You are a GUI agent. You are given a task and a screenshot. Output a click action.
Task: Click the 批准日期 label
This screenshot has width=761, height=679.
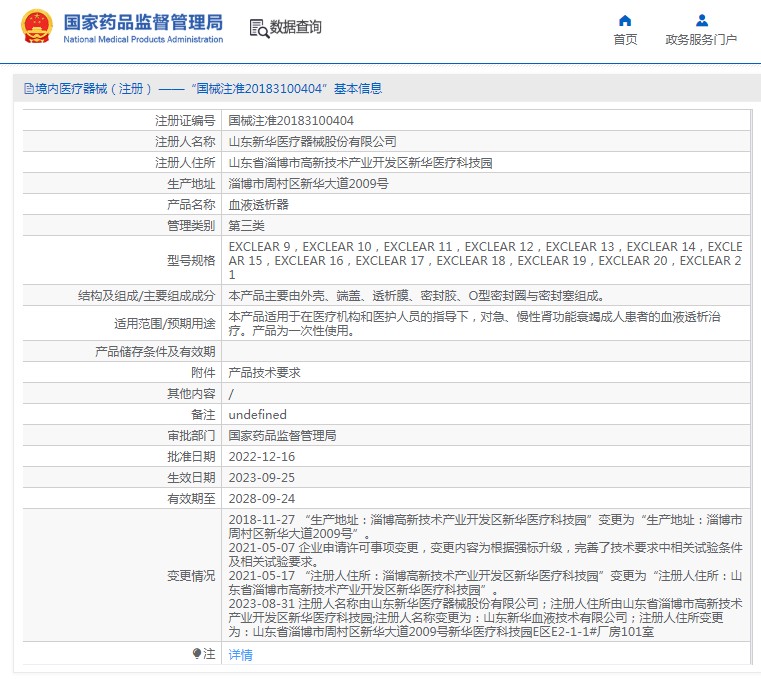191,457
